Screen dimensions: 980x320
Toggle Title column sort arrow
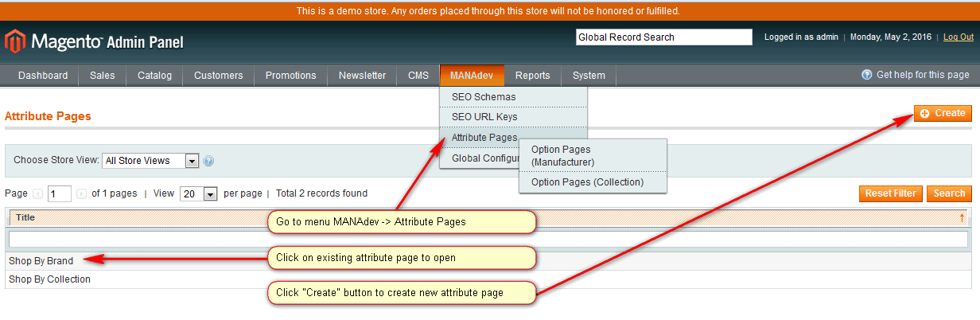coord(962,217)
